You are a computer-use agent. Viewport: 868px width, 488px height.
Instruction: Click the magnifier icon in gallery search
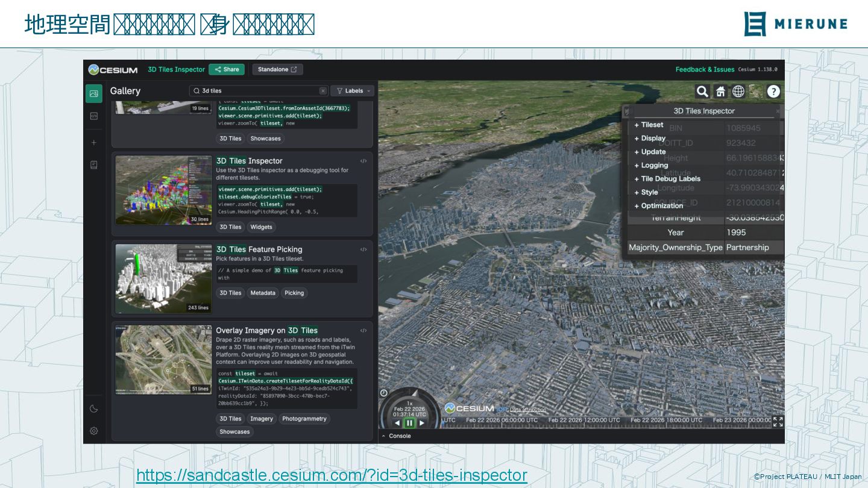(197, 91)
